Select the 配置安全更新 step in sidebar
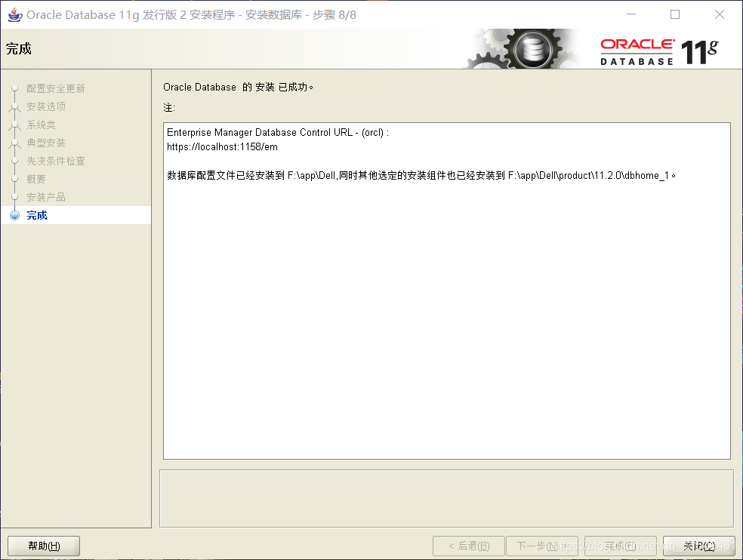 pos(55,88)
